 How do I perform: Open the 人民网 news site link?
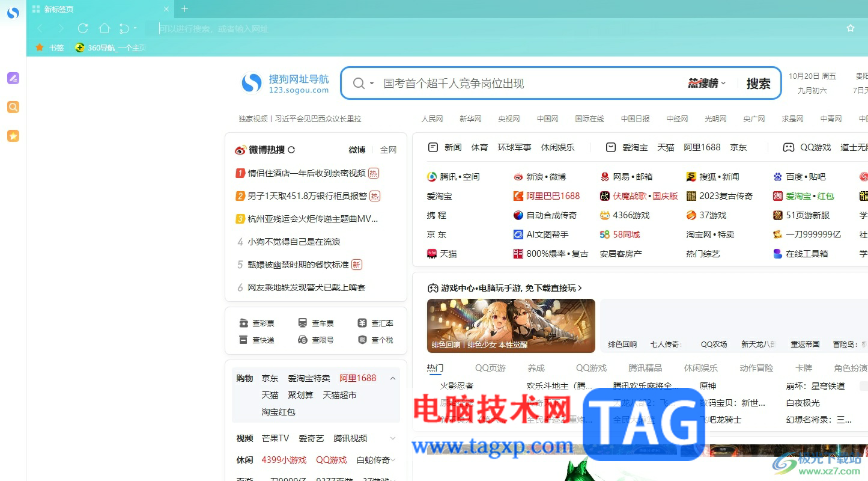tap(432, 119)
